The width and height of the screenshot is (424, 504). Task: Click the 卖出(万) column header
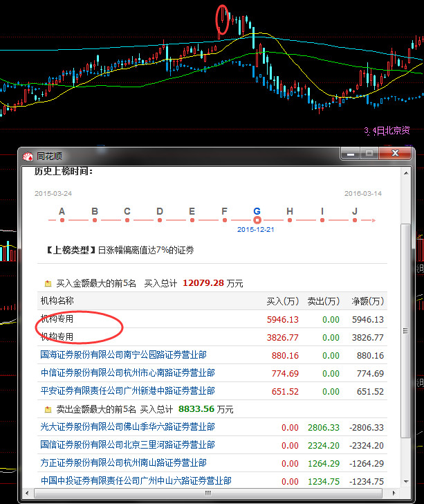pos(324,301)
